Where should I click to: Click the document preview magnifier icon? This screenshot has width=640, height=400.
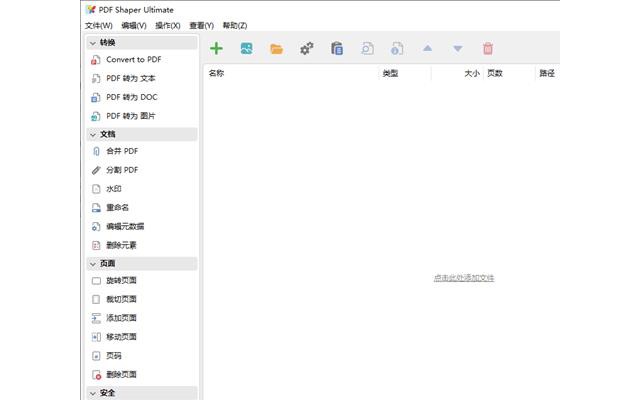tap(367, 49)
